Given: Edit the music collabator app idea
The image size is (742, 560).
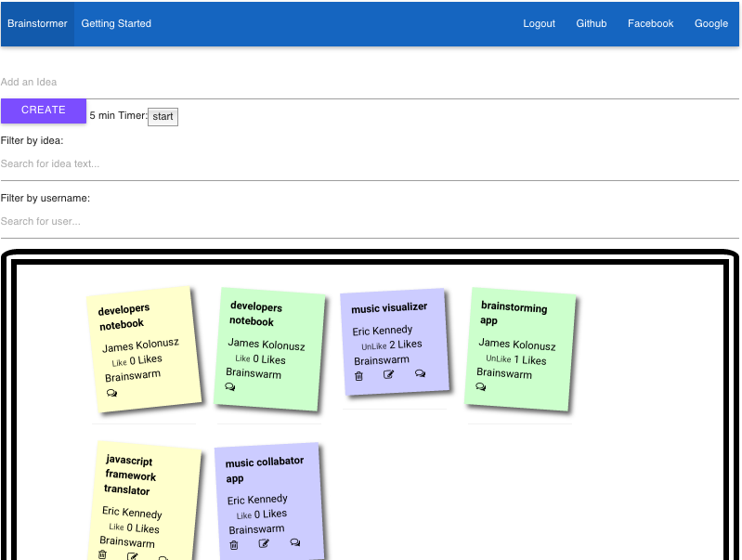Looking at the screenshot, I should pyautogui.click(x=264, y=543).
